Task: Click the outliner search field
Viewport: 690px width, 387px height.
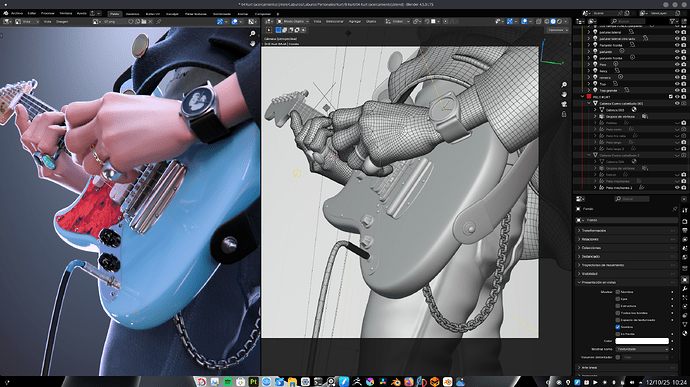Action: point(628,21)
